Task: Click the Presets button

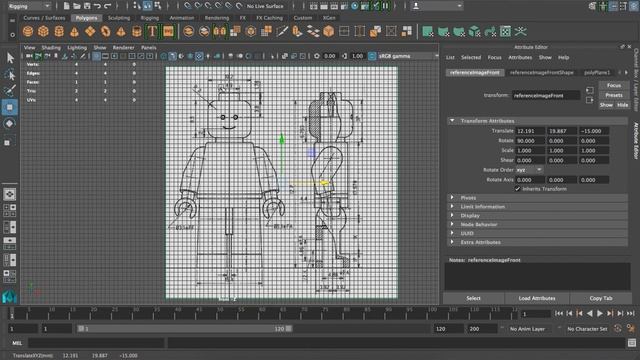Action: click(614, 95)
